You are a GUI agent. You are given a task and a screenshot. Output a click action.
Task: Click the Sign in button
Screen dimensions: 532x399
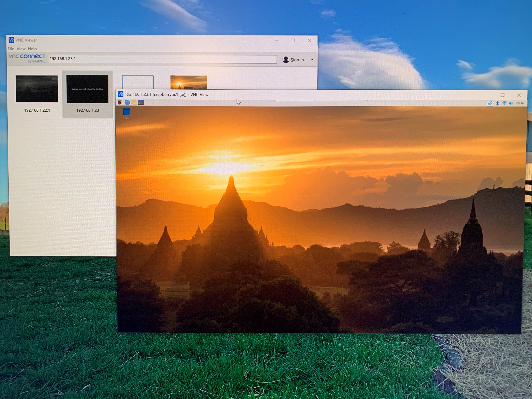point(295,59)
